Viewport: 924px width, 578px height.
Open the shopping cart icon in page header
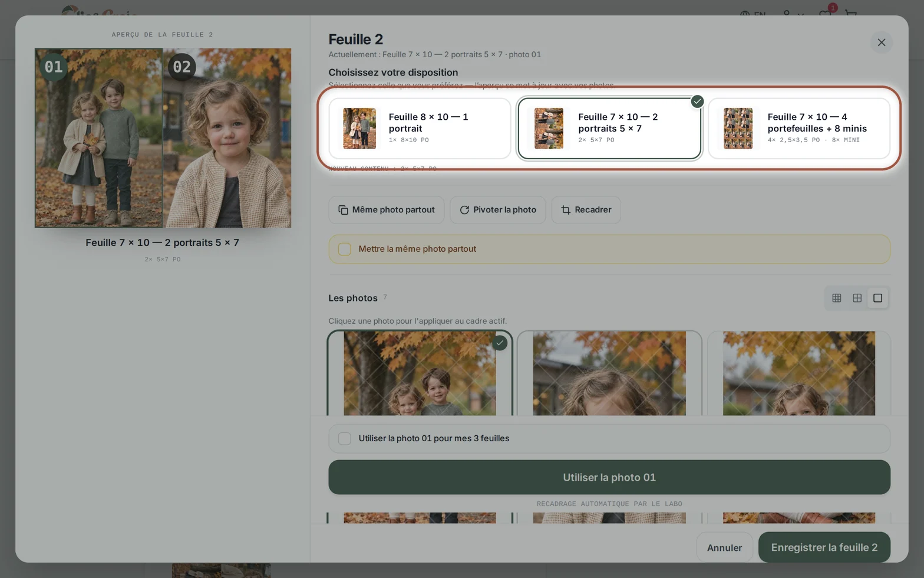[851, 13]
